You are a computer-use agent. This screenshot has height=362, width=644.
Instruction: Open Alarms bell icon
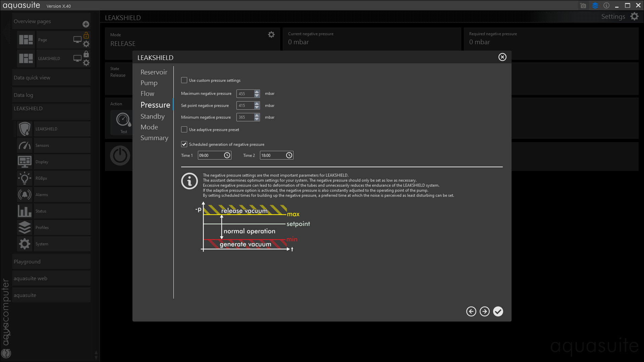tap(24, 194)
